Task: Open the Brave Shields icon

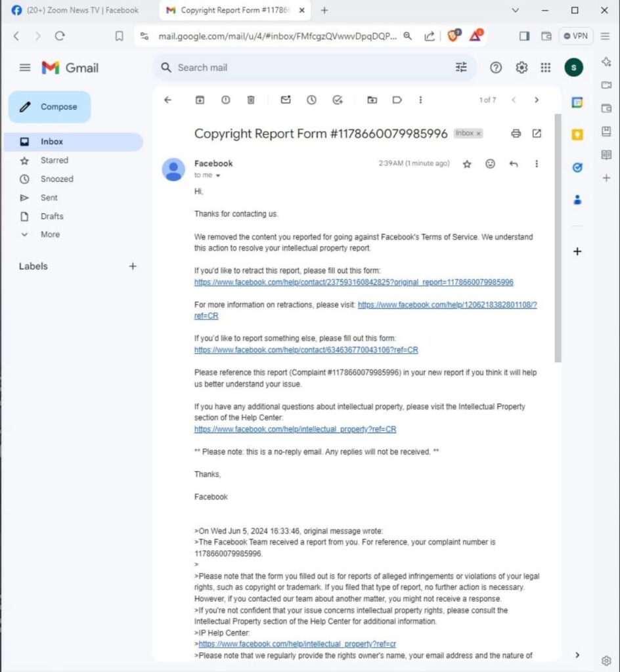Action: pos(453,35)
